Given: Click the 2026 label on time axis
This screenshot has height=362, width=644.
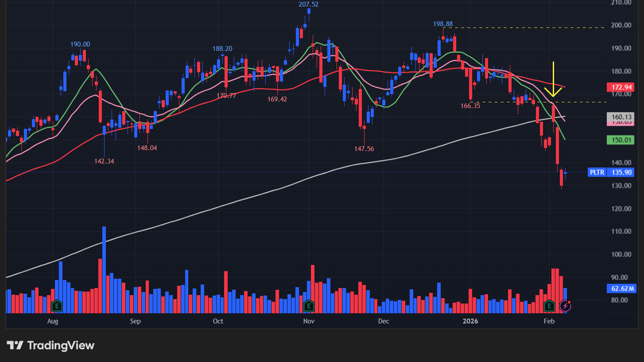Looking at the screenshot, I should [469, 321].
